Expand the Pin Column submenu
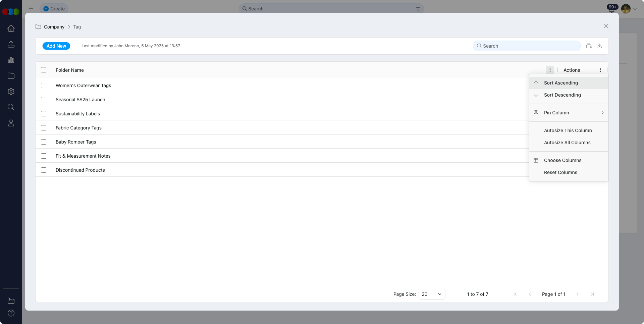 [x=569, y=113]
